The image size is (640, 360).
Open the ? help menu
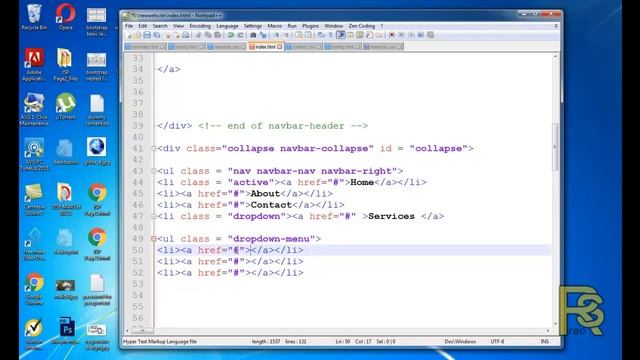pyautogui.click(x=382, y=26)
